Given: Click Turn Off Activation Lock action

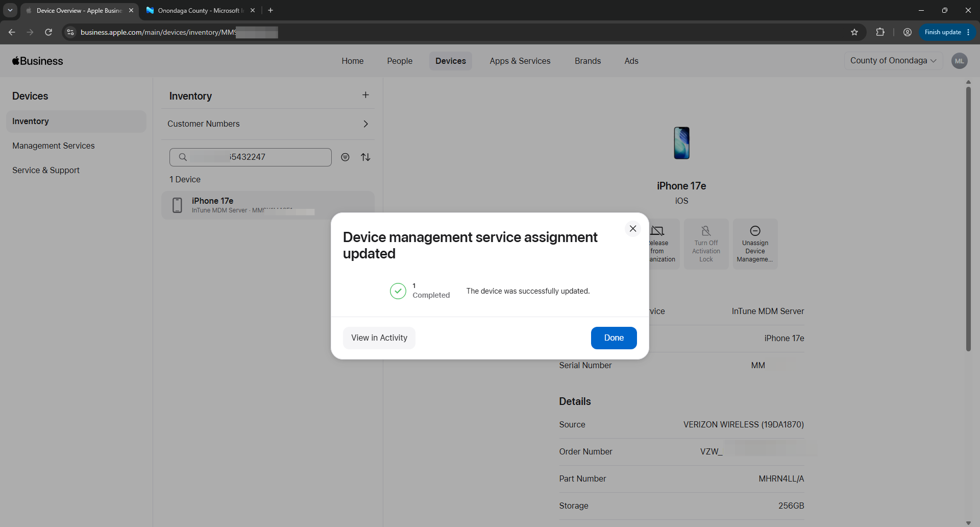Looking at the screenshot, I should coord(706,244).
